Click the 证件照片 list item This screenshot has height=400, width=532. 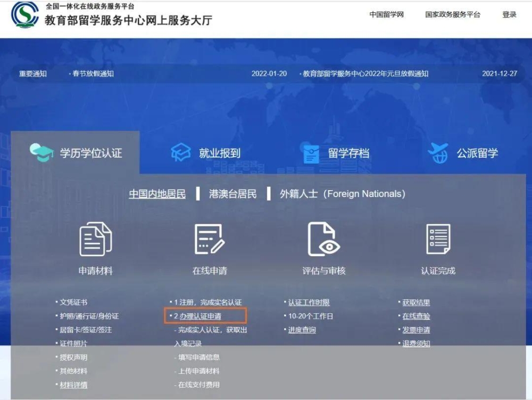(73, 344)
